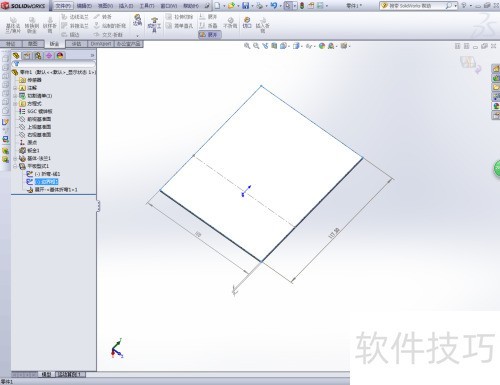Image resolution: width=500 pixels, height=385 pixels.
Task: Click the SolidWorks help search field
Action: coord(417,6)
